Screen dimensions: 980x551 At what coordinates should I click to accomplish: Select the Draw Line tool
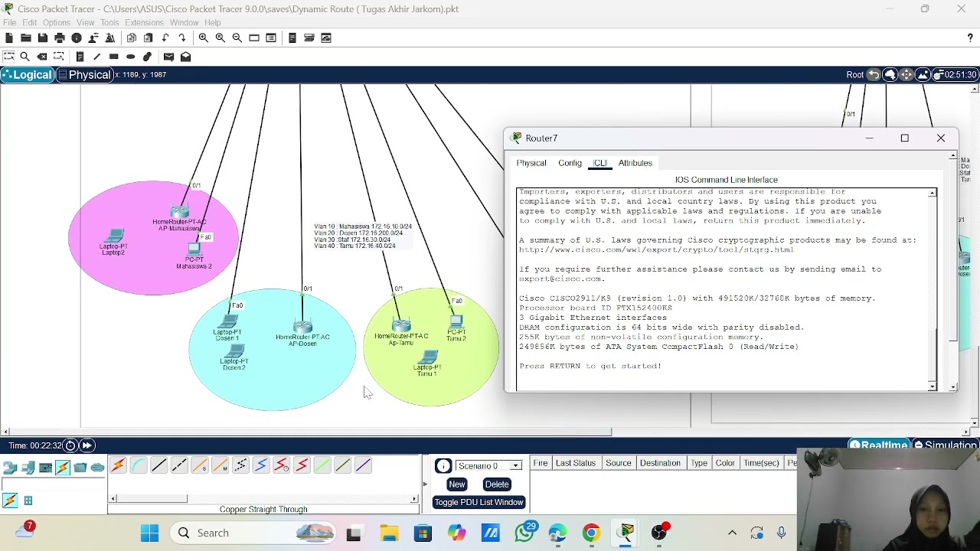click(96, 57)
